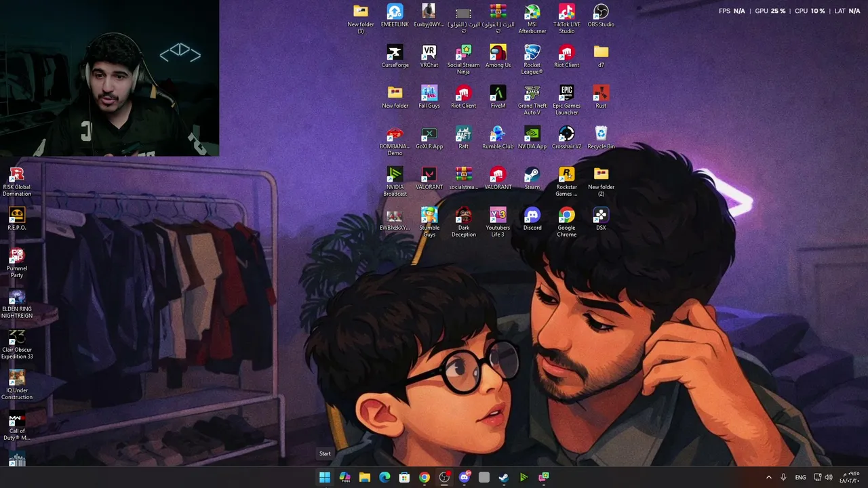868x488 pixels.
Task: Open Microsoft 365 Copilot from the taskbar
Action: (x=344, y=477)
